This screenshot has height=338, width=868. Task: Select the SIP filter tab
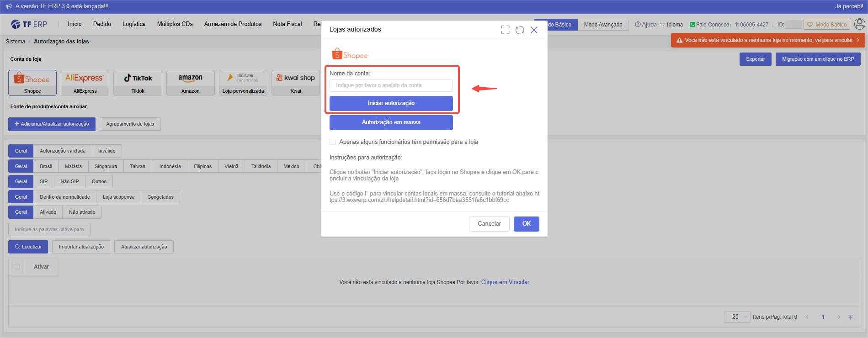tap(43, 181)
